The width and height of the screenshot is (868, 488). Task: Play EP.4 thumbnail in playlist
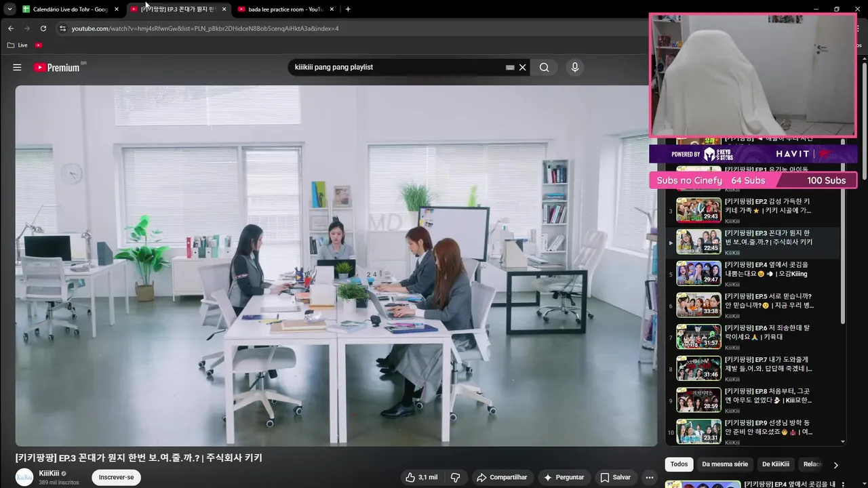pyautogui.click(x=698, y=273)
